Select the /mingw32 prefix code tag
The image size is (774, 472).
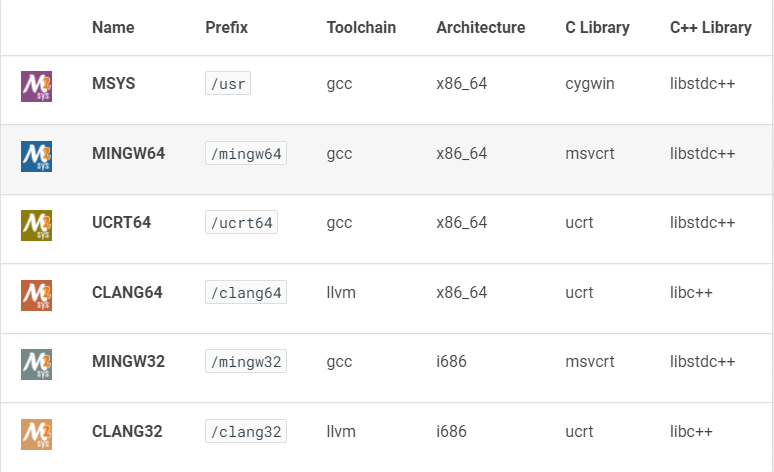pyautogui.click(x=246, y=362)
